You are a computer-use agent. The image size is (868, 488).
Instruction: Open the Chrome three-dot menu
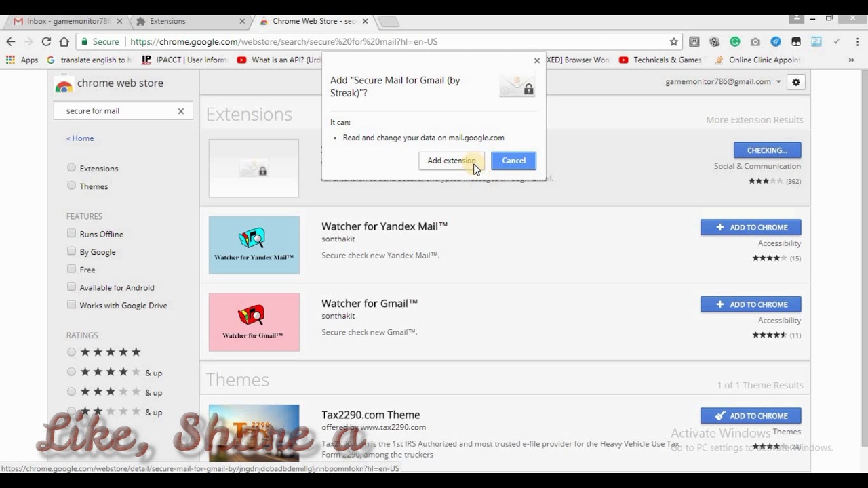(x=856, y=41)
